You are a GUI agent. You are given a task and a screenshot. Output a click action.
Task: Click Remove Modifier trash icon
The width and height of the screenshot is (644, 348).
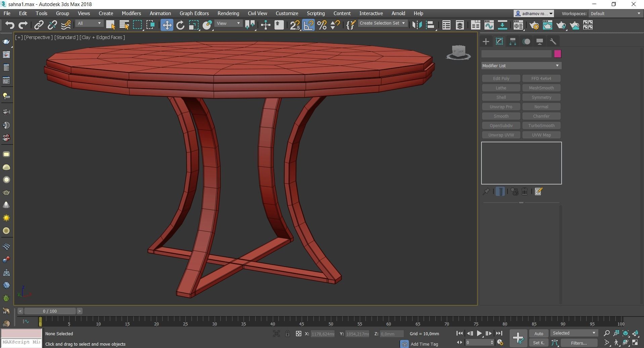pyautogui.click(x=524, y=192)
